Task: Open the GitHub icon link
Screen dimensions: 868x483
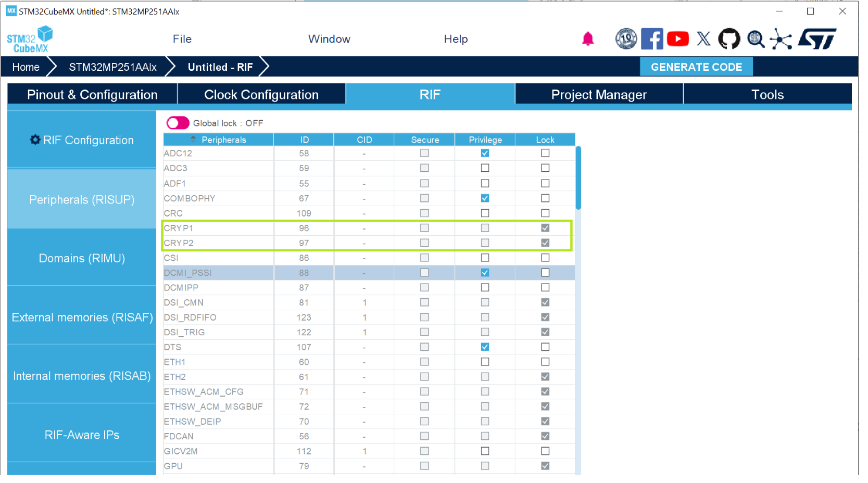Action: pos(729,39)
